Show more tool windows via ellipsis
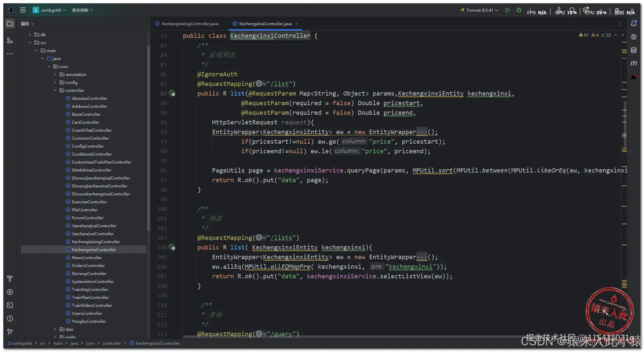Screen dimensions: 644x352 pos(10,54)
